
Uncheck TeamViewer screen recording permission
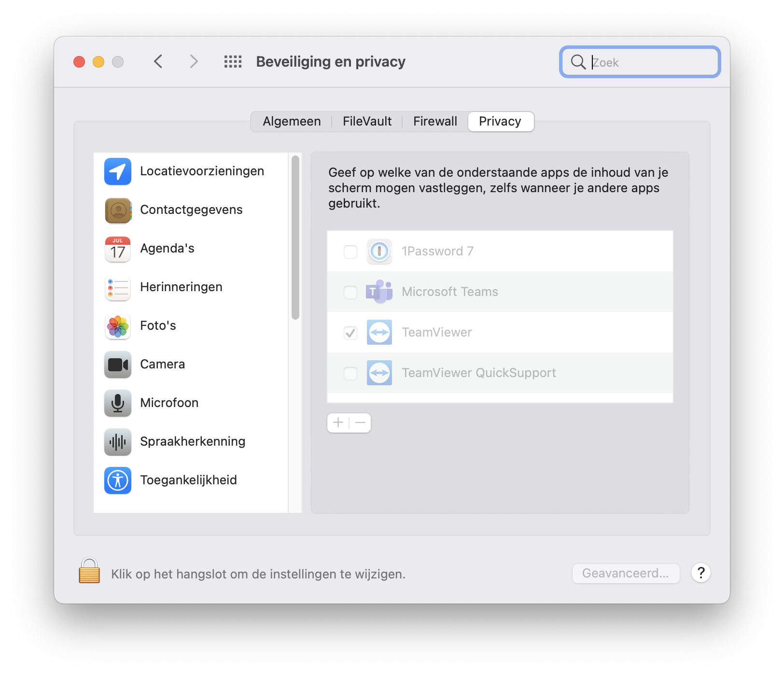point(350,332)
